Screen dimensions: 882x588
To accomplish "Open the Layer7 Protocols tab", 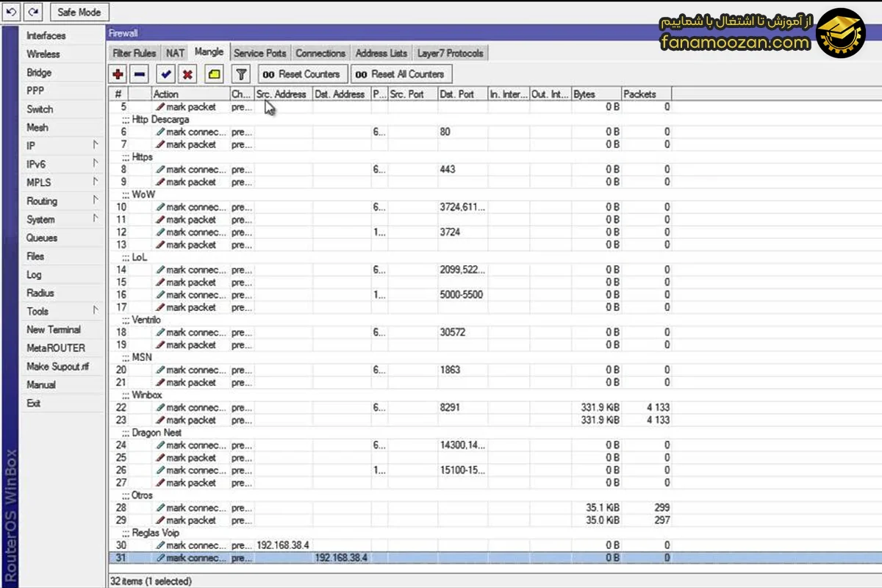I will [x=451, y=53].
